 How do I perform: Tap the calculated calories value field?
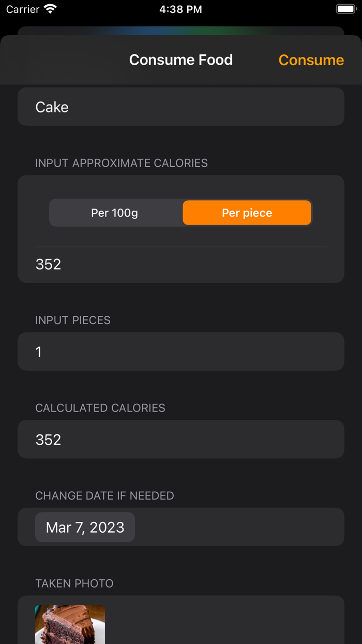click(181, 440)
